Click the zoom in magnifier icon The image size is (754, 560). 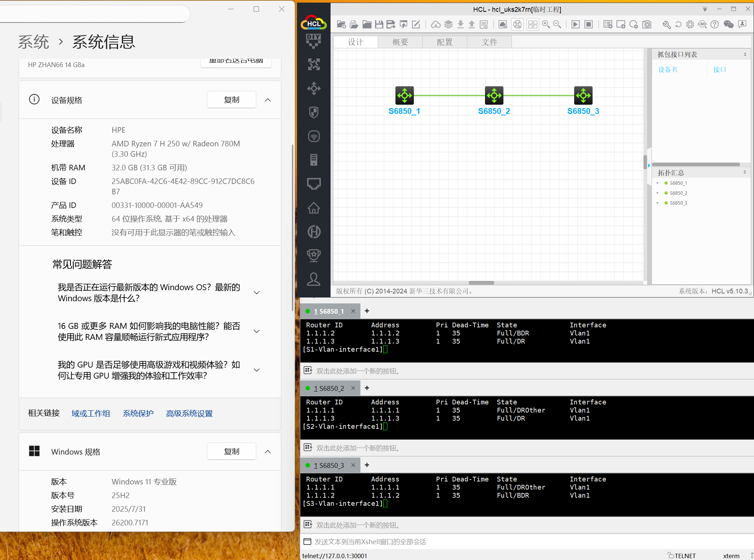[546, 25]
